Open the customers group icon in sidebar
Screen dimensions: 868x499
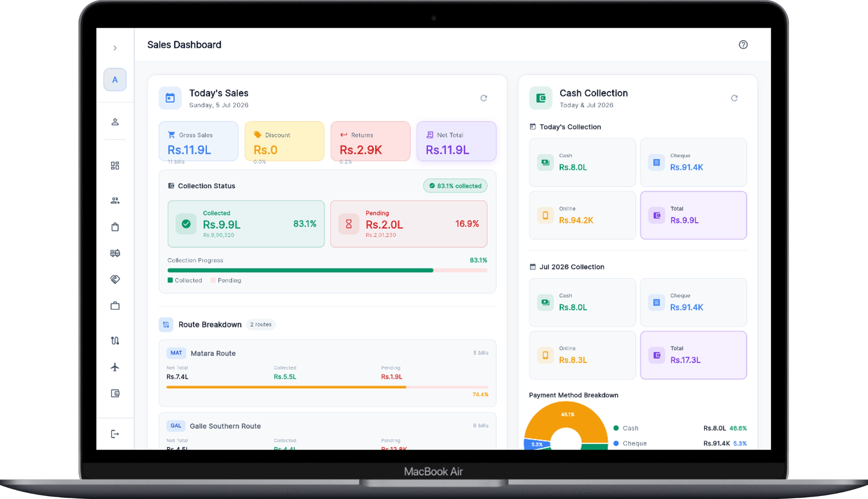tap(115, 201)
